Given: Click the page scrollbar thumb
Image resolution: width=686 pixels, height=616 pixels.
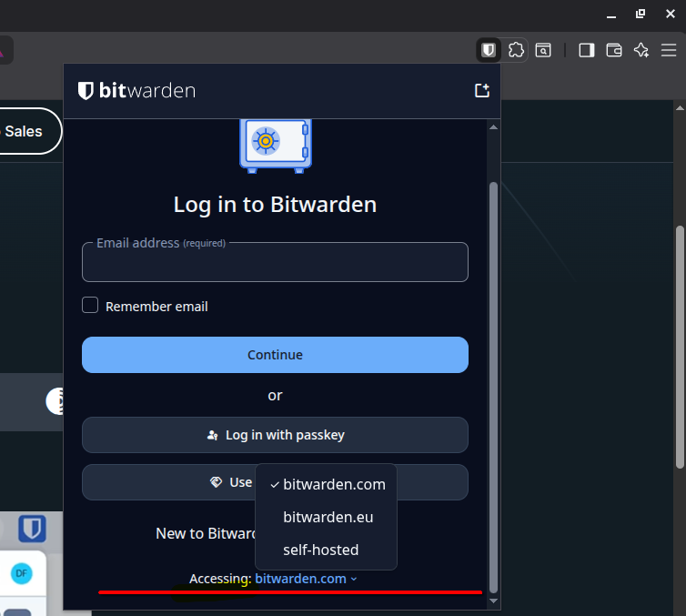Looking at the screenshot, I should (x=680, y=347).
